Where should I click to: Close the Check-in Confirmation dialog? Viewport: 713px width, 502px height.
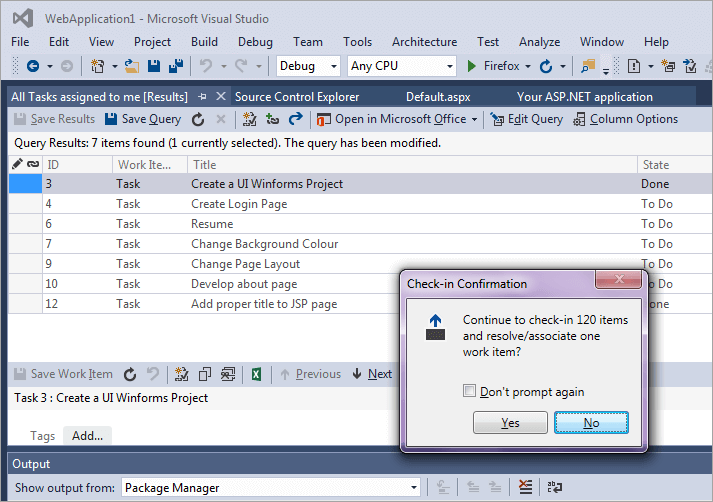(x=618, y=279)
